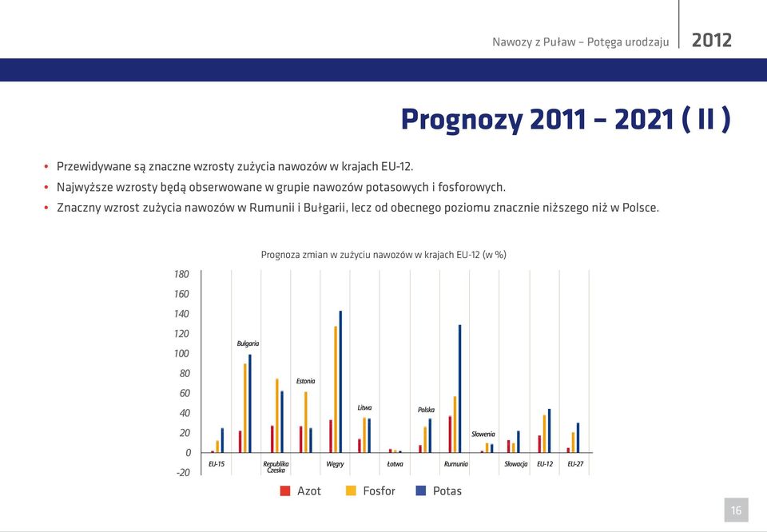Click the blue Potas legend swatch
Screen dimensions: 767x532
click(421, 491)
